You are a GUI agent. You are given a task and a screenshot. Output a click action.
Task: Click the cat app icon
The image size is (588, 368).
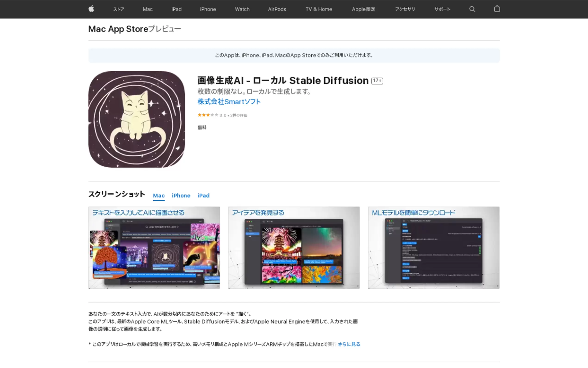coord(136,119)
